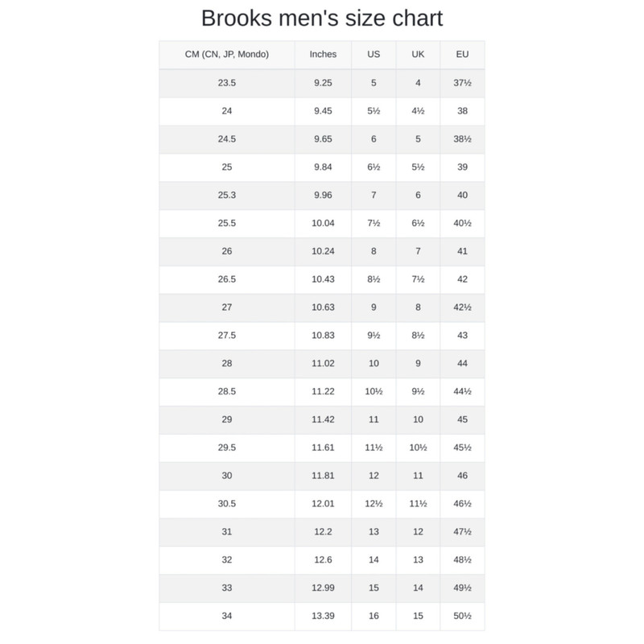Click the 26.5 CM cell
Screen dimensions: 644x644
(x=226, y=279)
